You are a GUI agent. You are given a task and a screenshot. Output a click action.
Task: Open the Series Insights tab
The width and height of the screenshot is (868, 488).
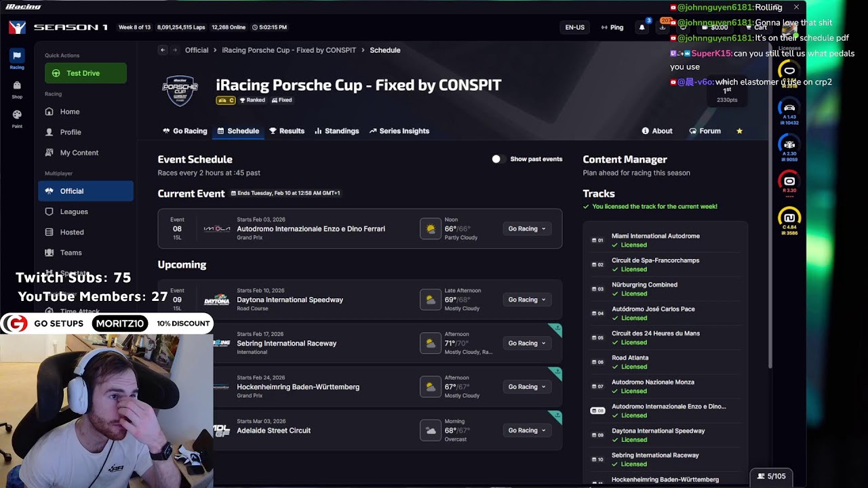pos(399,131)
